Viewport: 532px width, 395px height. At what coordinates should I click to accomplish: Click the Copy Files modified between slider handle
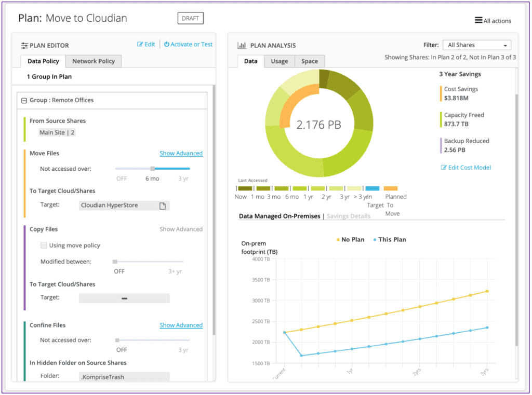[x=115, y=262]
